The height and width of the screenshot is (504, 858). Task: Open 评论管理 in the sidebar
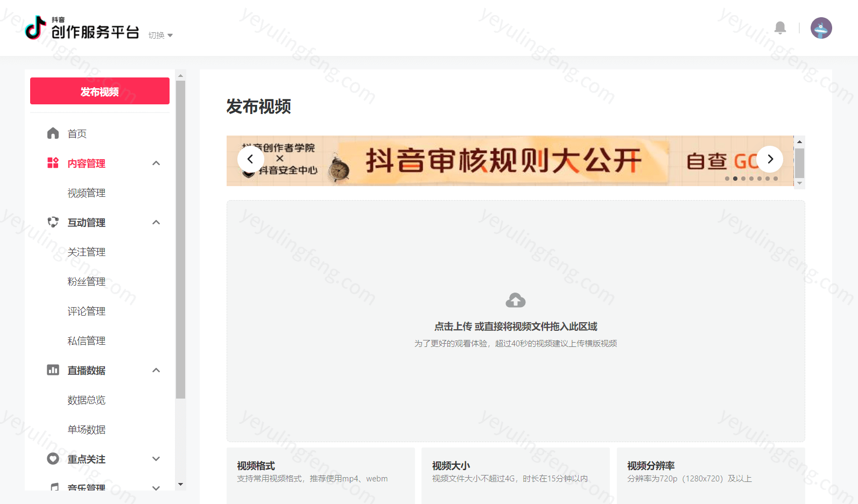87,311
